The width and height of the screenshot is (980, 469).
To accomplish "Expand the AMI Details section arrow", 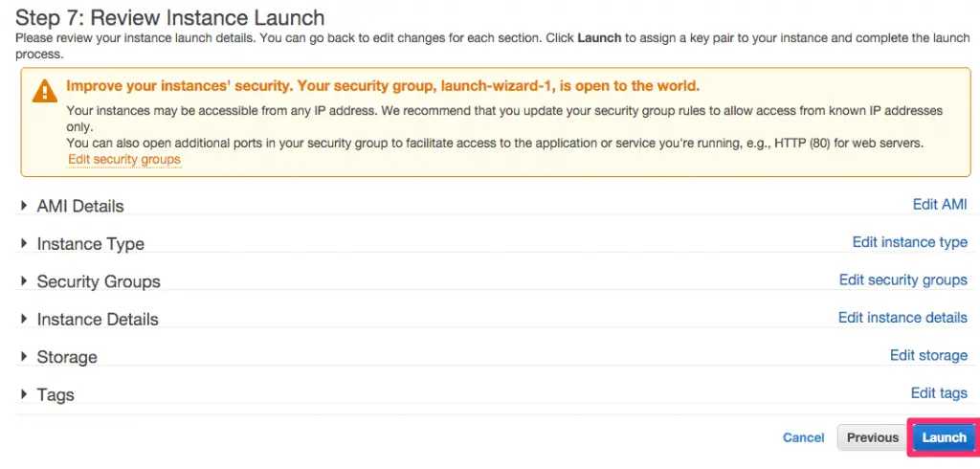I will click(x=24, y=205).
